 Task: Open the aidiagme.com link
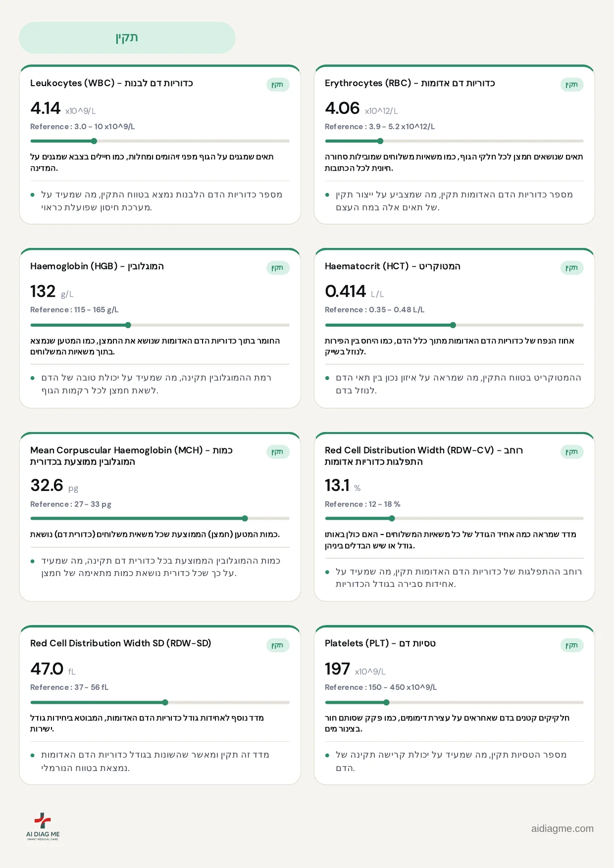[x=562, y=828]
